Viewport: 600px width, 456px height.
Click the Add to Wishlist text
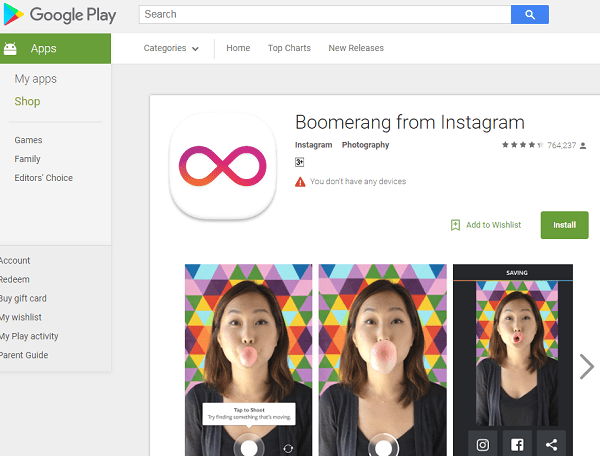click(493, 225)
